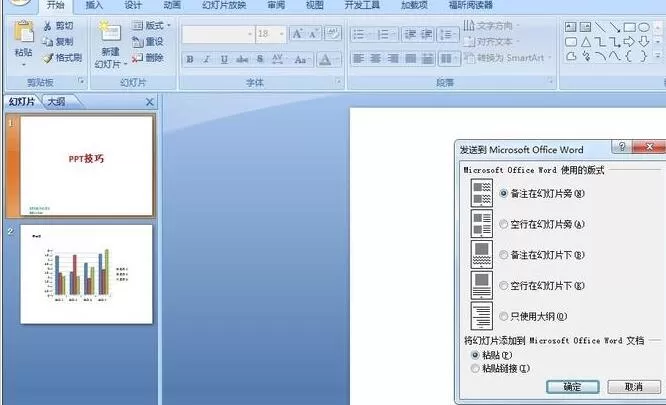666x405 pixels.
Task: Open the 字体 group dialog launcher
Action: 339,82
